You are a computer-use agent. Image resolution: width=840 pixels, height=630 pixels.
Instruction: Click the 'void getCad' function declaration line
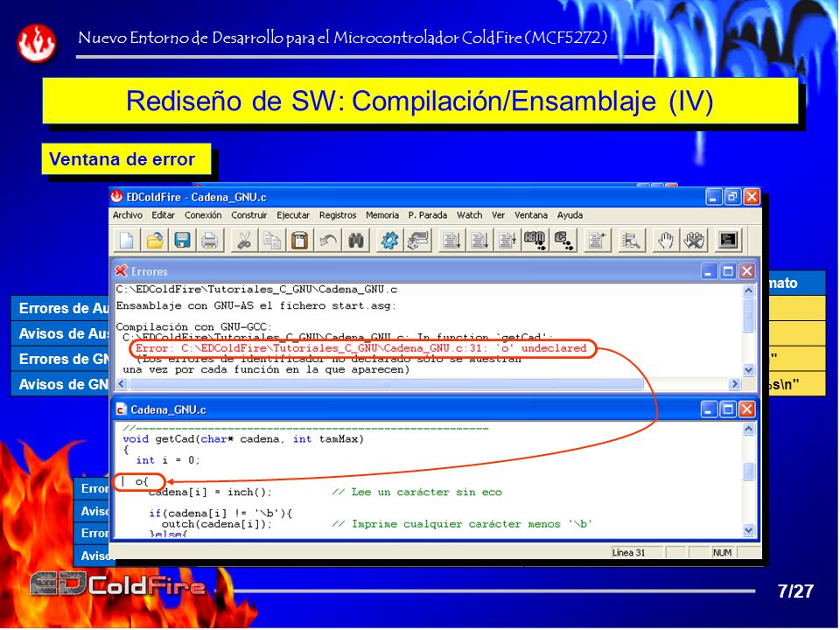tap(243, 439)
